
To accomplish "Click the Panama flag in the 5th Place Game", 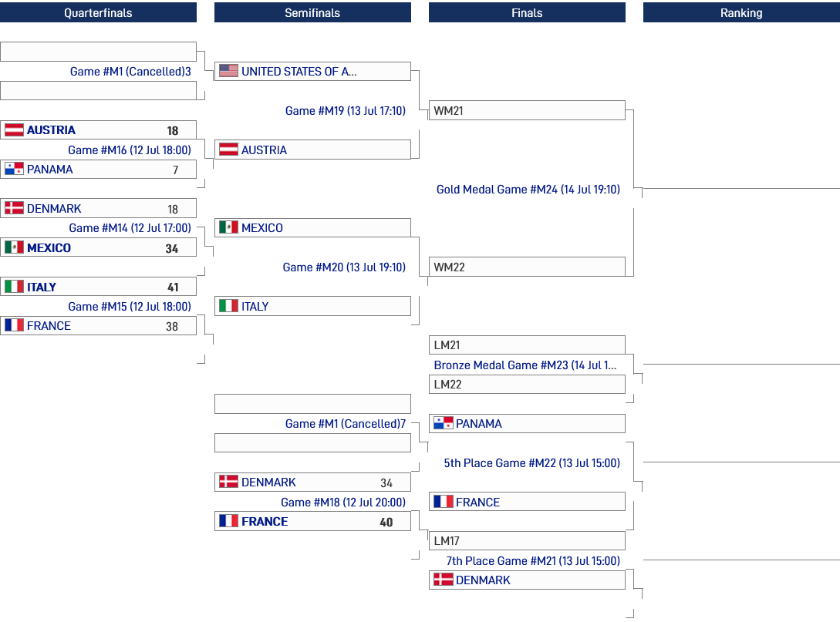I will (444, 423).
